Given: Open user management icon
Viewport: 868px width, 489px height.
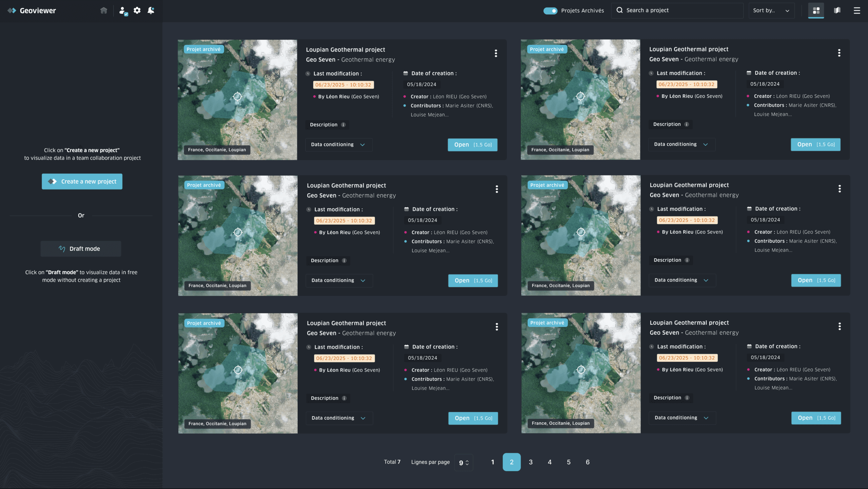Looking at the screenshot, I should 123,11.
